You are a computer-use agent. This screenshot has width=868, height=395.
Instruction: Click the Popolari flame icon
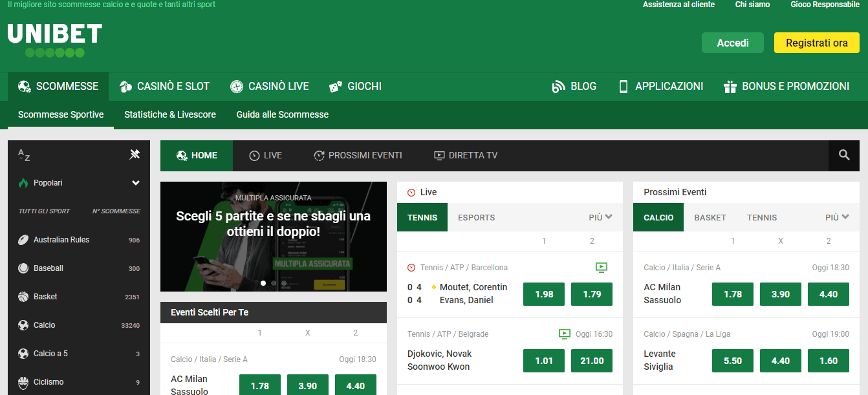(x=23, y=183)
